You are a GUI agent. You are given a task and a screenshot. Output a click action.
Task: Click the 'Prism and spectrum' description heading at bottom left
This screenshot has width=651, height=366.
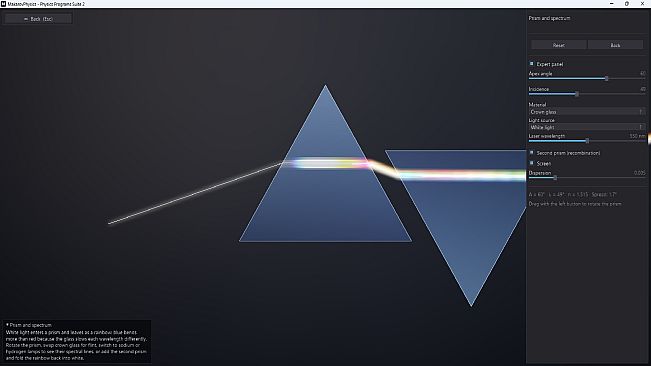tap(29, 325)
